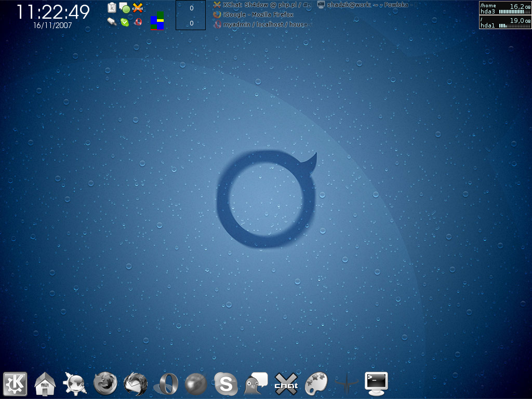This screenshot has height=399, width=532.
Task: Click the clock showing 11:22:49
Action: [53, 12]
